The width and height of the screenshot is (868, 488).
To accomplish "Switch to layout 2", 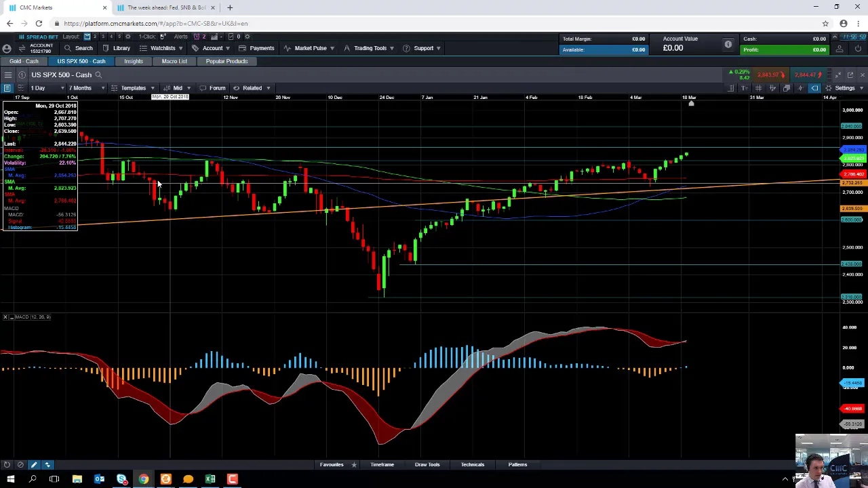I will (x=95, y=37).
